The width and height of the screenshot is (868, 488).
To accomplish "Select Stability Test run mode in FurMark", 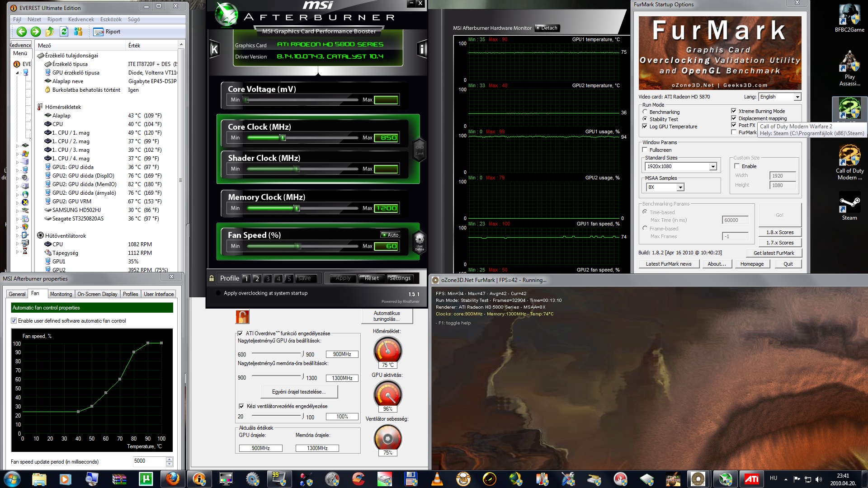I will pyautogui.click(x=645, y=119).
